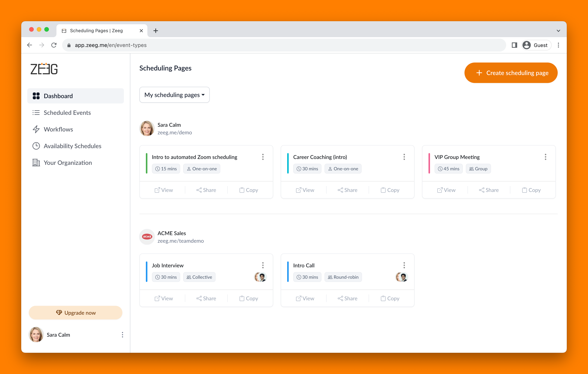The height and width of the screenshot is (374, 588).
Task: Share the Career Coaching intro page
Action: 347,190
